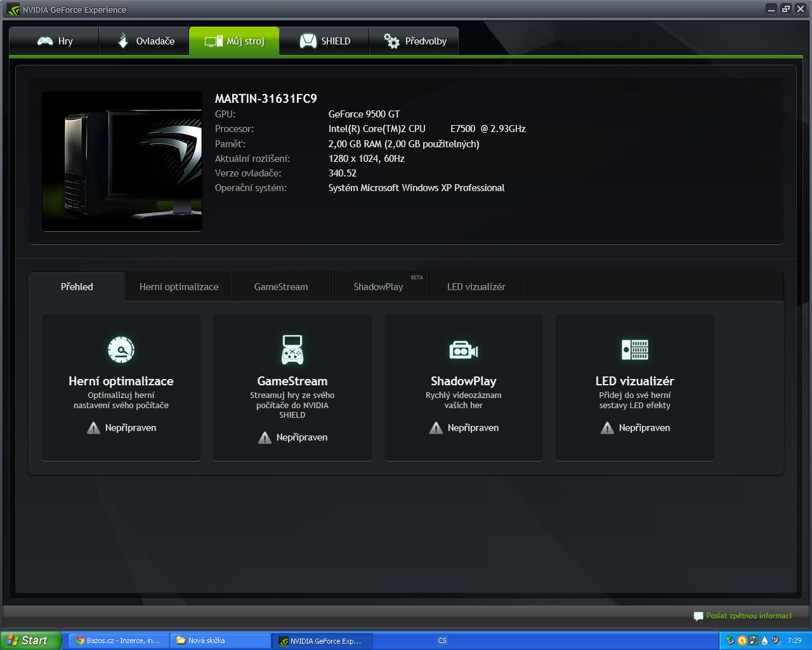Click warning triangle under ShadowPlay
812x650 pixels.
click(436, 428)
